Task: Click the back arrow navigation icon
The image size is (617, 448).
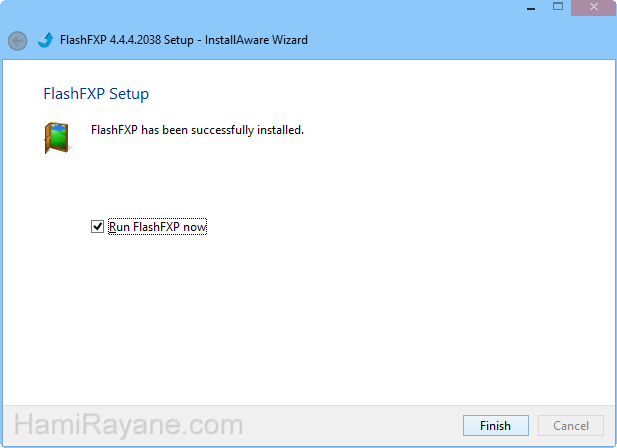Action: coord(17,41)
